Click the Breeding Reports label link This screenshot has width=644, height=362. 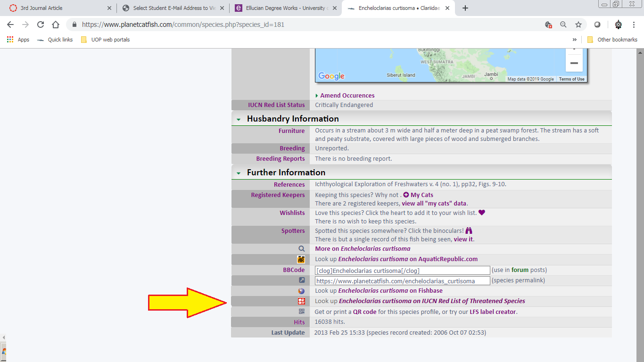pyautogui.click(x=281, y=159)
